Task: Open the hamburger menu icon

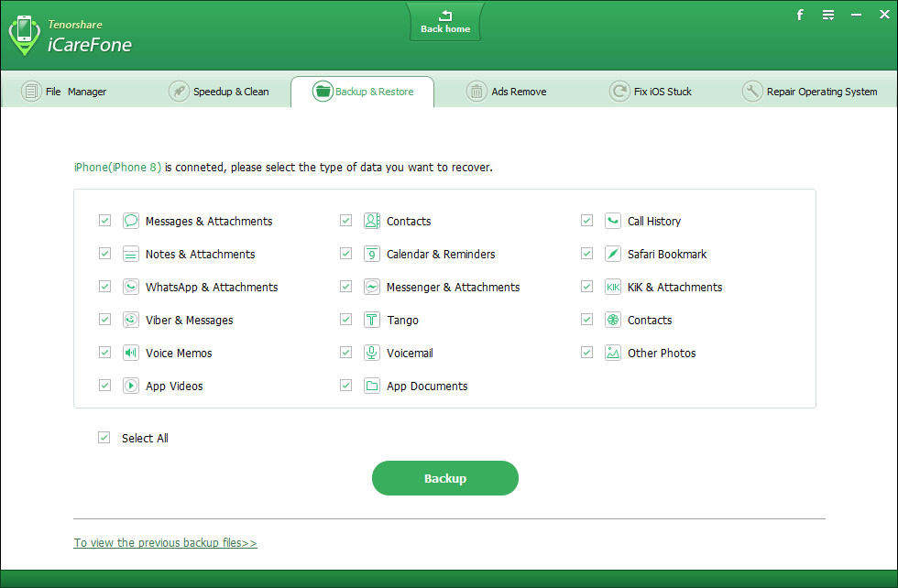Action: pos(828,15)
